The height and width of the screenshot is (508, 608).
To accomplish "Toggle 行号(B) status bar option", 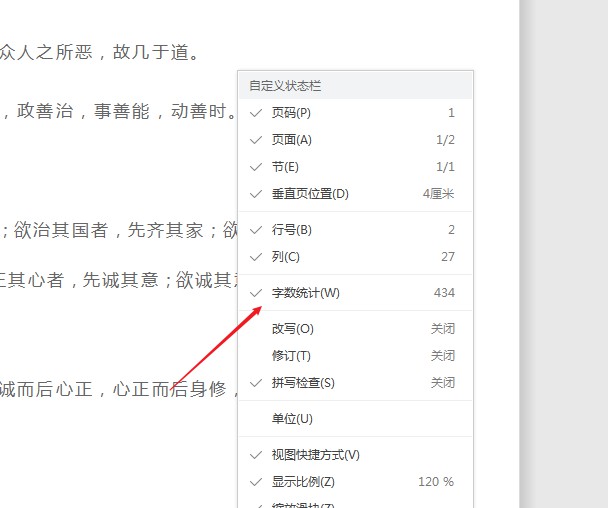I will 355,230.
